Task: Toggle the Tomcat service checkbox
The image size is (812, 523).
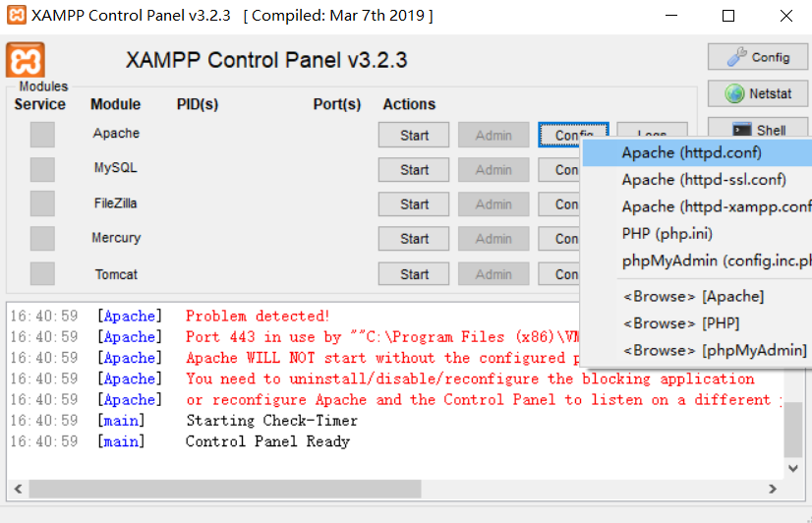Action: tap(42, 273)
